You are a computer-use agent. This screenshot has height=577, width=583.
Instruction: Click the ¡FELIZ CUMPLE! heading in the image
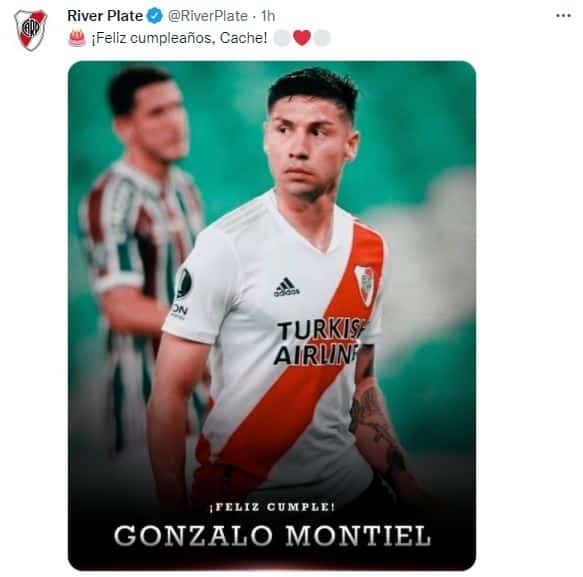(x=272, y=507)
